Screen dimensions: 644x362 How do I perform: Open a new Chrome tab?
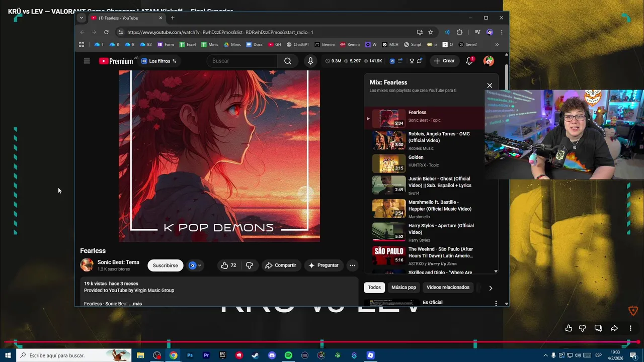(x=173, y=18)
